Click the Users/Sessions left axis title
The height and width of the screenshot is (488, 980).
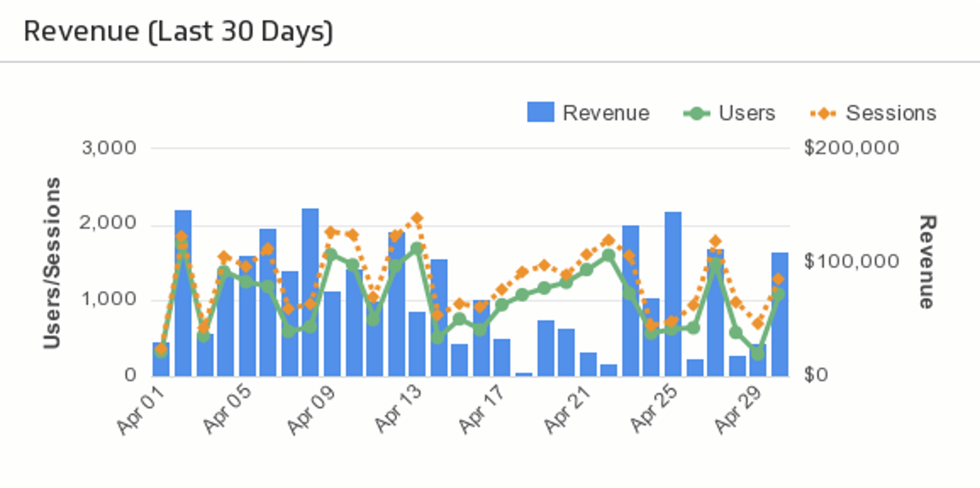(x=52, y=263)
